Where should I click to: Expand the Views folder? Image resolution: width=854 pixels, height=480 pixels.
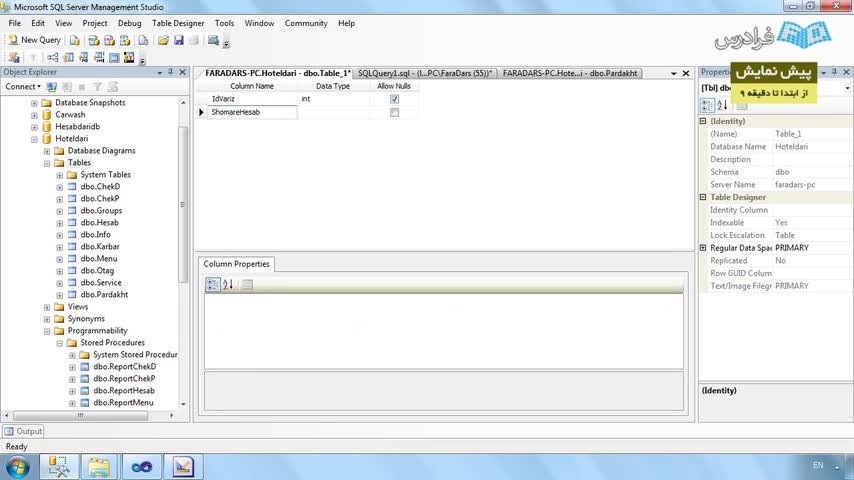point(47,307)
